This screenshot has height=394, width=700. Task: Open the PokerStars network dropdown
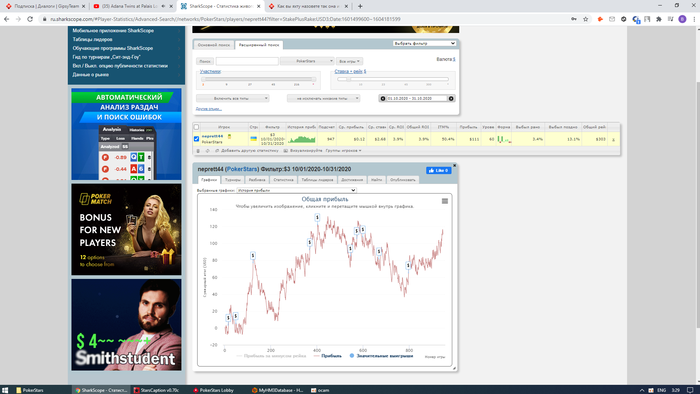point(307,61)
